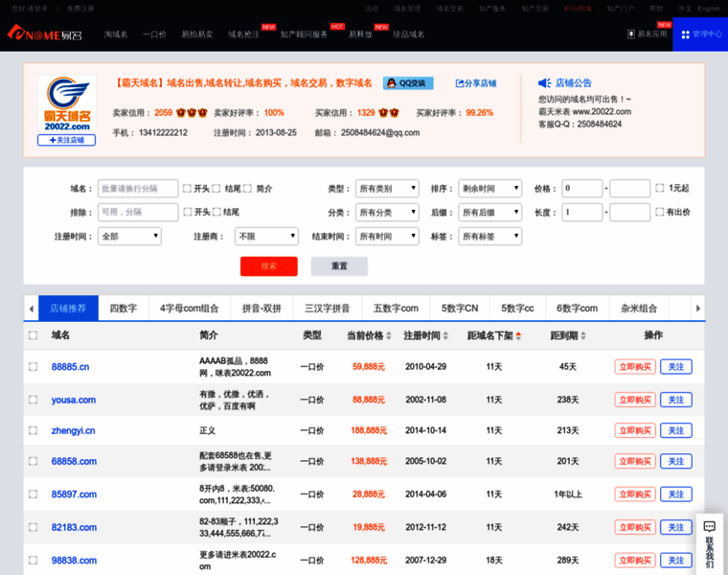This screenshot has height=575, width=728.
Task: Click the eName logo in header
Action: (x=44, y=34)
